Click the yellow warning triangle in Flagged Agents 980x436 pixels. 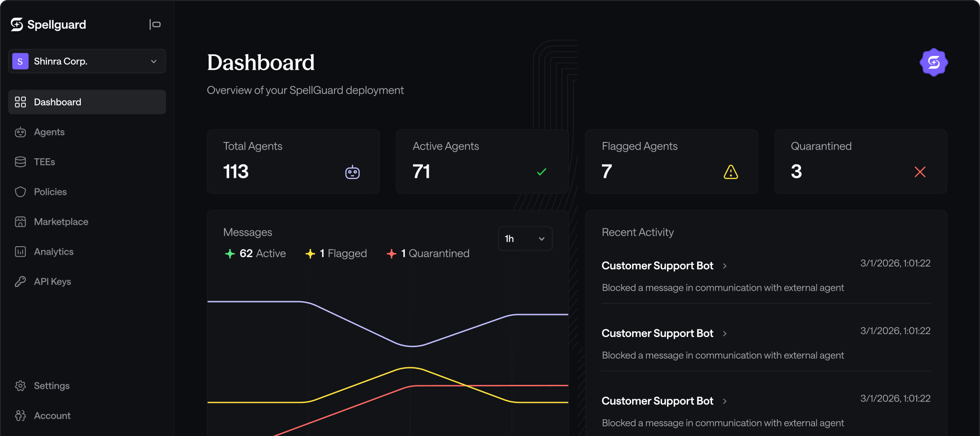tap(731, 172)
